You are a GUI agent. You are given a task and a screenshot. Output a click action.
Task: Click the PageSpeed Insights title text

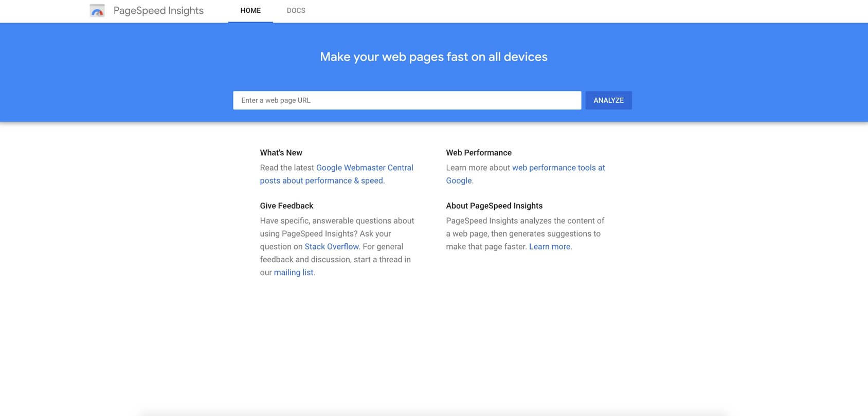[x=158, y=11]
